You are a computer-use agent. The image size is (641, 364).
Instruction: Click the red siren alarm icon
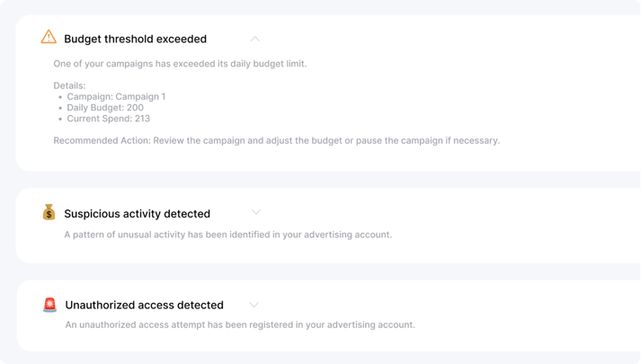(x=49, y=305)
